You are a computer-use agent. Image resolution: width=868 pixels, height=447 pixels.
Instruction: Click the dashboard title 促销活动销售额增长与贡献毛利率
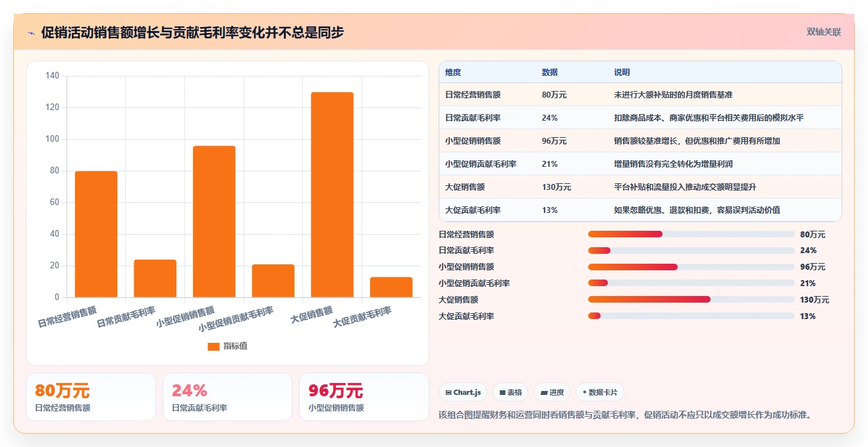coord(192,32)
